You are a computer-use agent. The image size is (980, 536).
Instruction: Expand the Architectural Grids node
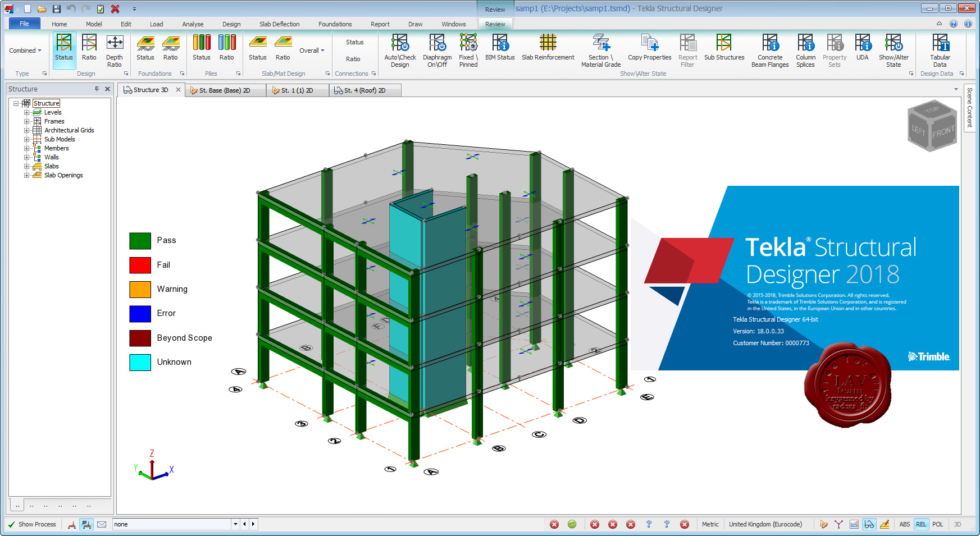(26, 130)
